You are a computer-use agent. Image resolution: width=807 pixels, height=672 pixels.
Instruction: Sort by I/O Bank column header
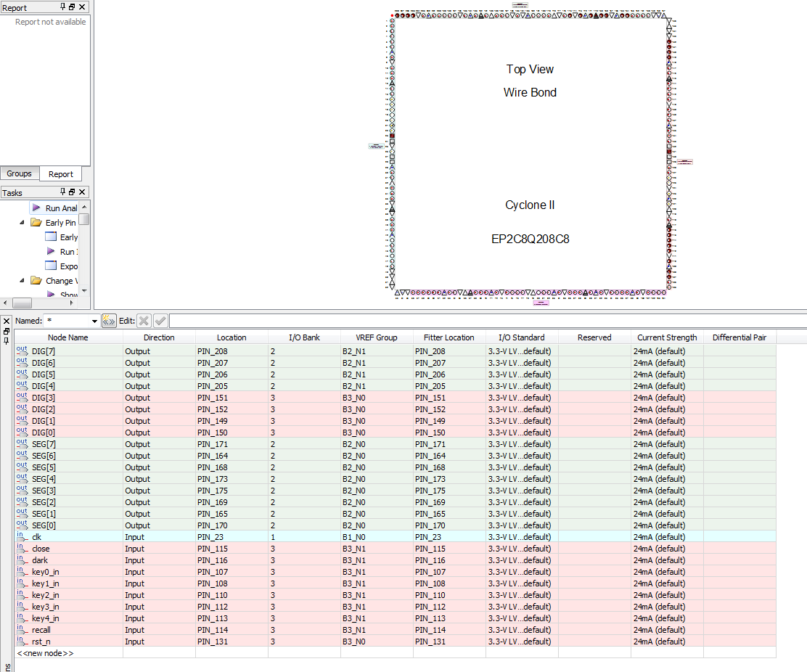tap(304, 337)
